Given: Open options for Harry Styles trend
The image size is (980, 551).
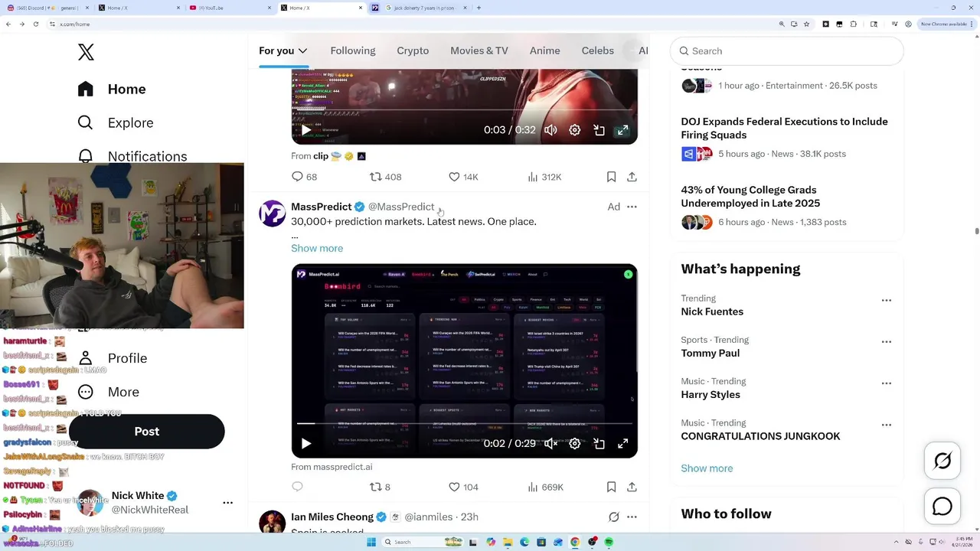Looking at the screenshot, I should tap(887, 383).
